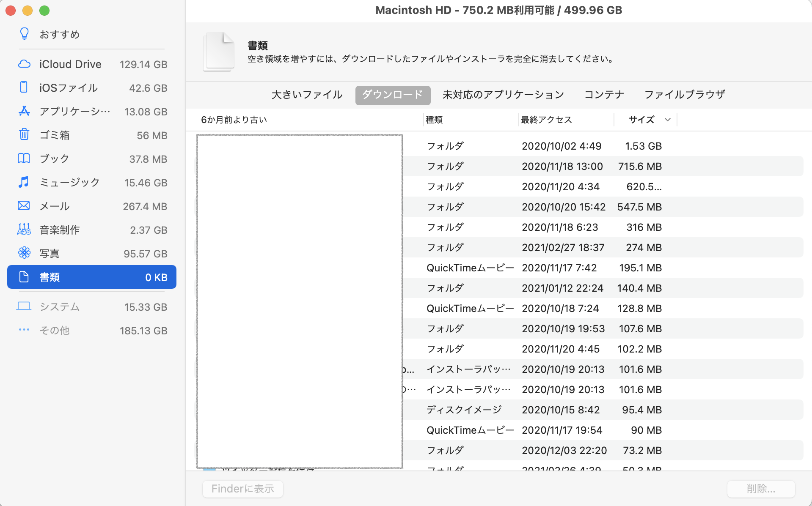
Task: Sort the list by 最終アクセス column
Action: 546,120
